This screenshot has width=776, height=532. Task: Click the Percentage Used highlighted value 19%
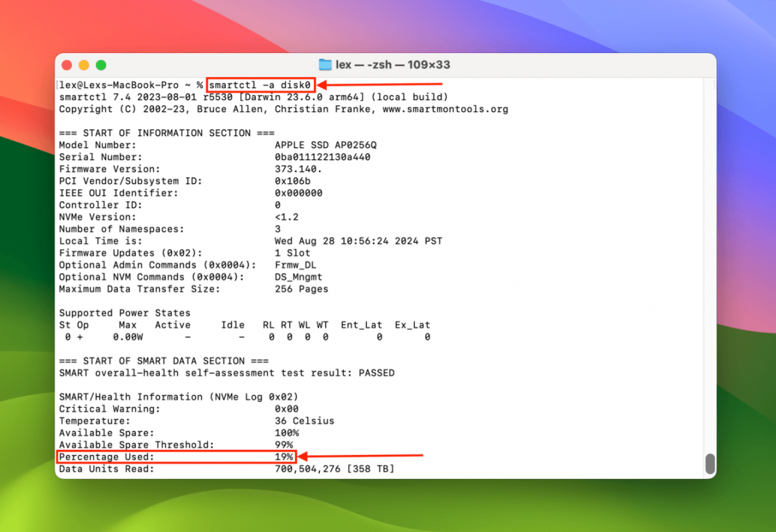[286, 456]
